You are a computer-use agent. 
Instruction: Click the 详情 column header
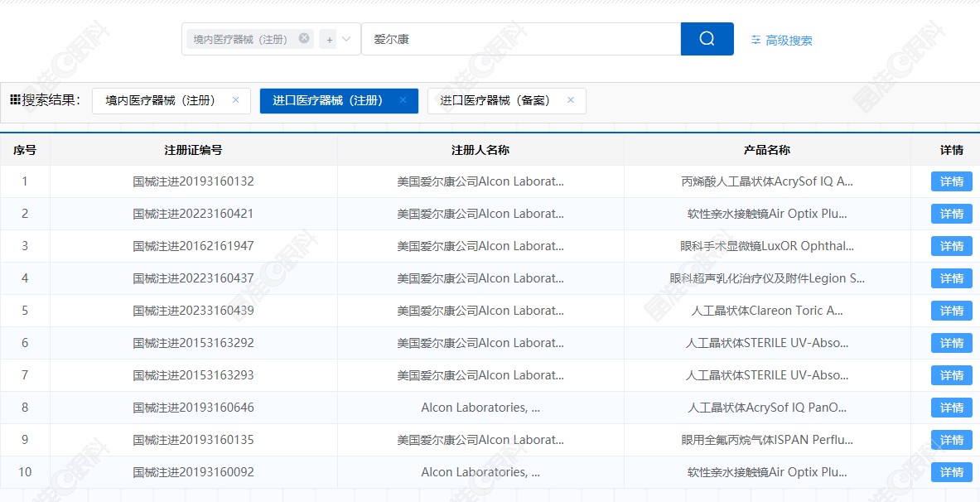point(951,150)
